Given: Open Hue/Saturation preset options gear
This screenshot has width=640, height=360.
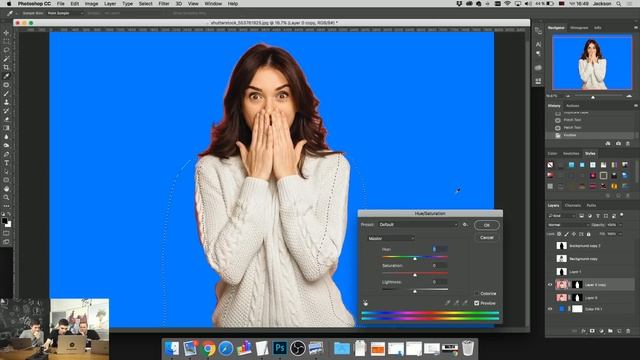Looking at the screenshot, I should (465, 224).
